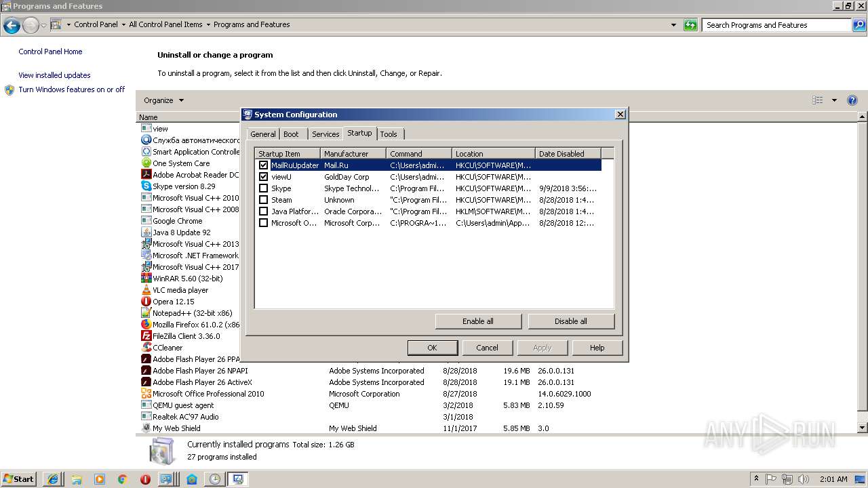Close the System Configuration dialog
This screenshot has width=868, height=488.
[620, 115]
